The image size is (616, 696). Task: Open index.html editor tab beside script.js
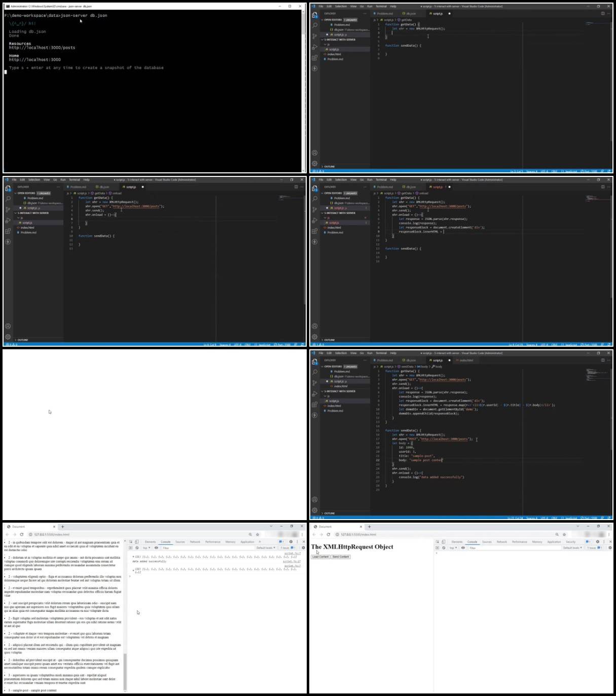pyautogui.click(x=465, y=360)
